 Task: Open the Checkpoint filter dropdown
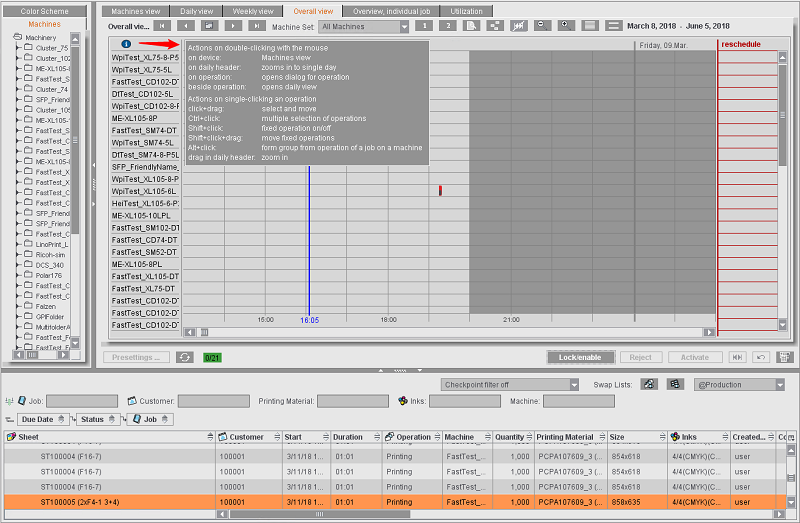[510, 385]
